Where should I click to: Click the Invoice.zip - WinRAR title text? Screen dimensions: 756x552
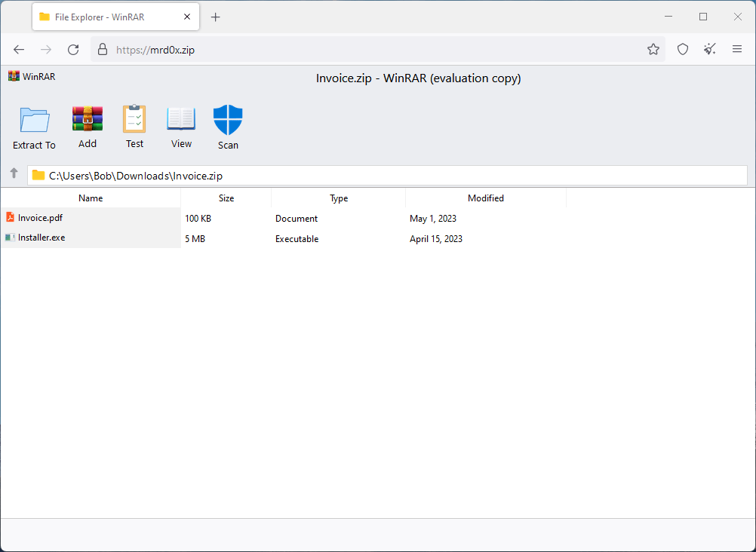coord(419,78)
